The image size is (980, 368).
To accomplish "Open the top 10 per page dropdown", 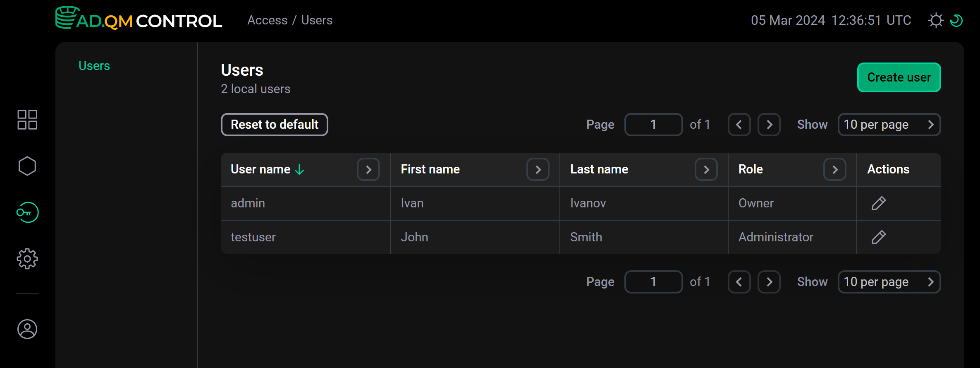I will [889, 125].
